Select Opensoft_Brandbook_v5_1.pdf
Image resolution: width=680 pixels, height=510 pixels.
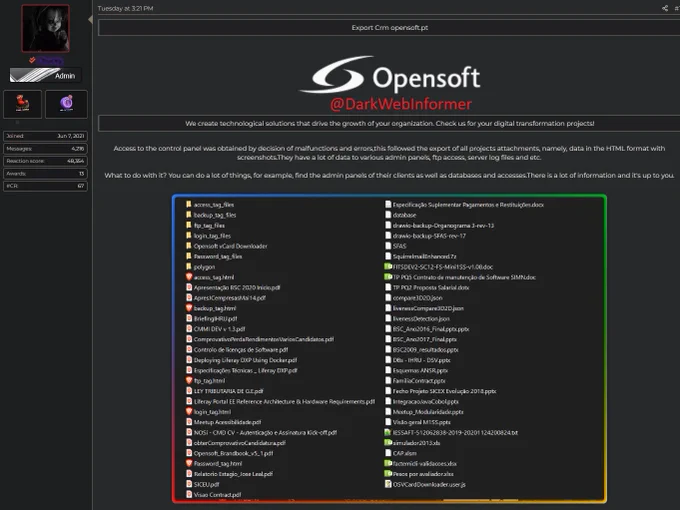coord(233,453)
